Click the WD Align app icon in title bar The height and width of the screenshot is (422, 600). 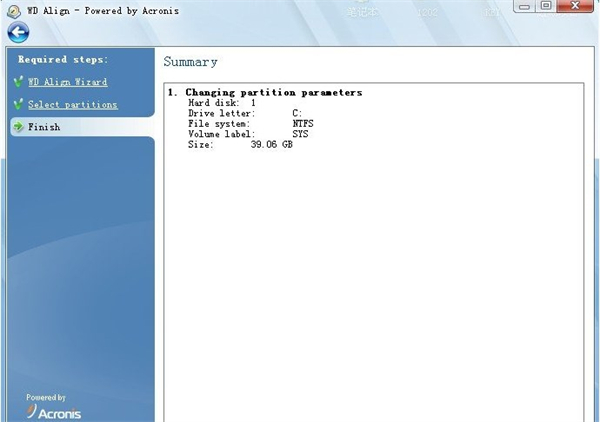(14, 11)
